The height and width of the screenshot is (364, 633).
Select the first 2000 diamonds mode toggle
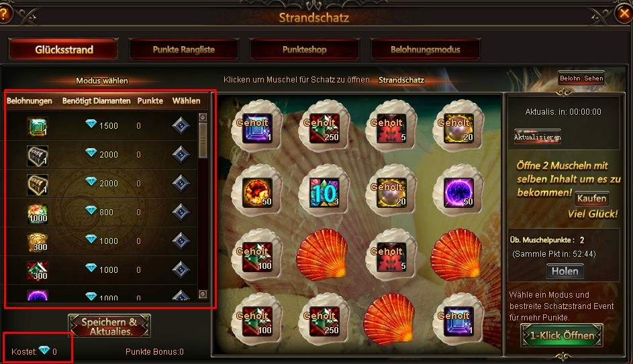(x=181, y=154)
